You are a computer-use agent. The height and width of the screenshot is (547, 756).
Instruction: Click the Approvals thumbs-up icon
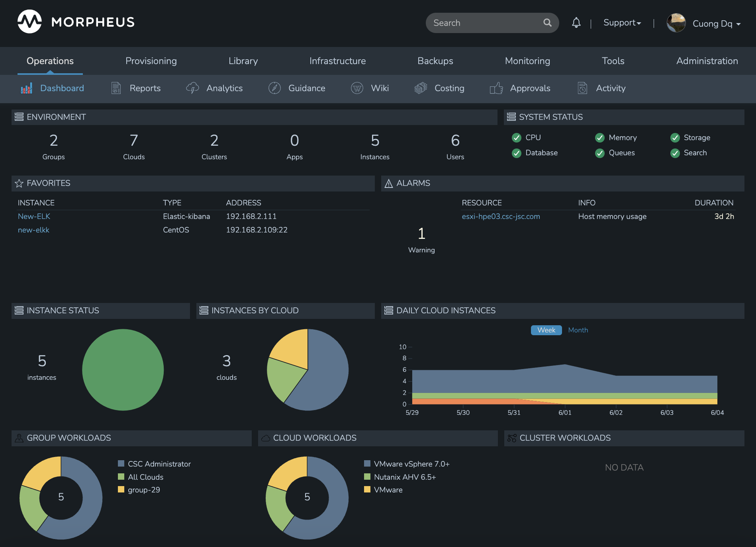(x=496, y=88)
